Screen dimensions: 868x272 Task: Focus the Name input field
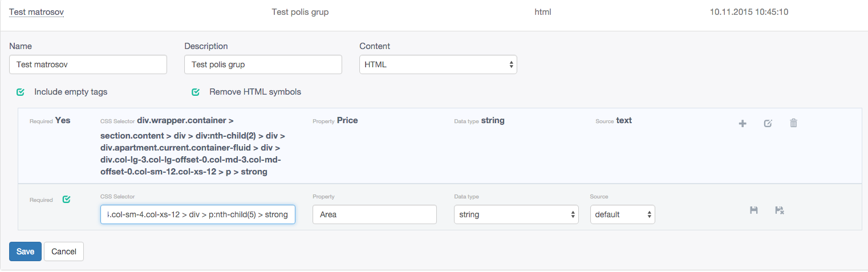[88, 64]
